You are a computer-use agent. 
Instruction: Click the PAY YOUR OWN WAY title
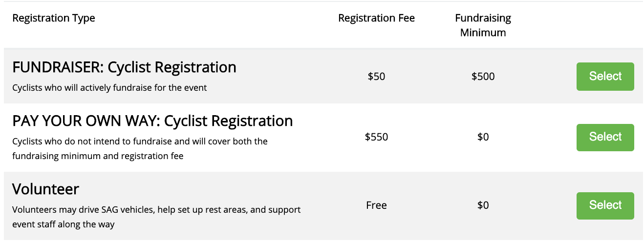(x=152, y=121)
